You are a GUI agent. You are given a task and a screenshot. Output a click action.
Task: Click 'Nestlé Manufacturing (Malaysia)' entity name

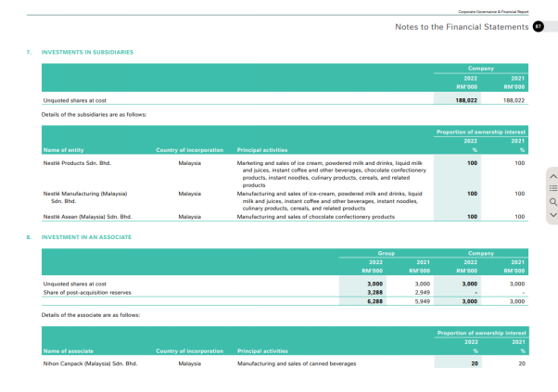pos(85,194)
